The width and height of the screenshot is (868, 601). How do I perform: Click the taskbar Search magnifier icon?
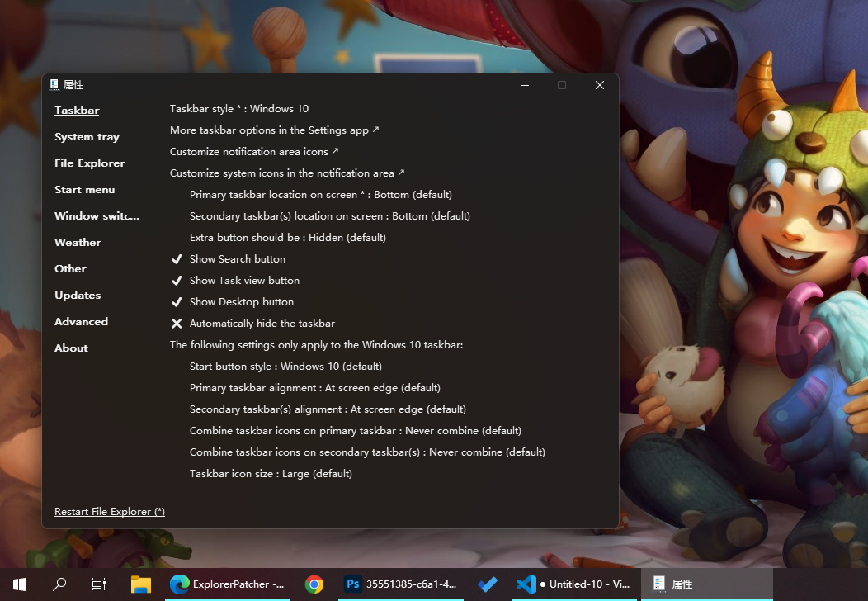click(59, 584)
